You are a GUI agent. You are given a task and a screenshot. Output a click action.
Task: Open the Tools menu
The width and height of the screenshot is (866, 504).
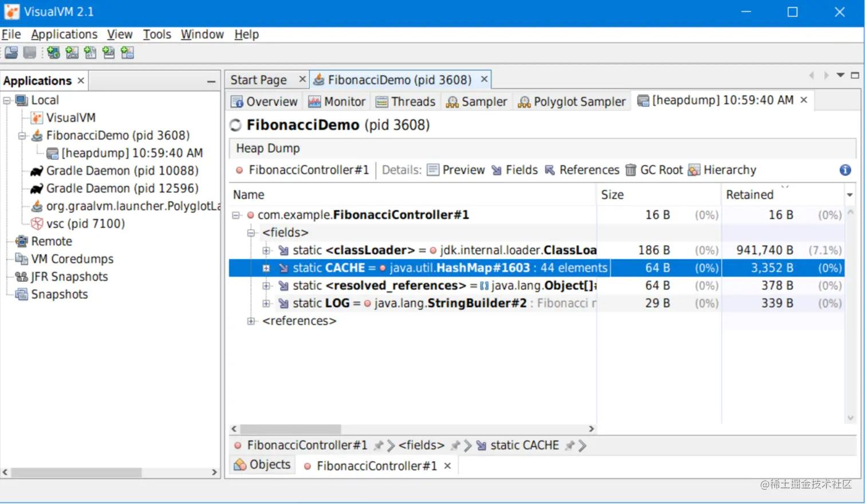[157, 34]
